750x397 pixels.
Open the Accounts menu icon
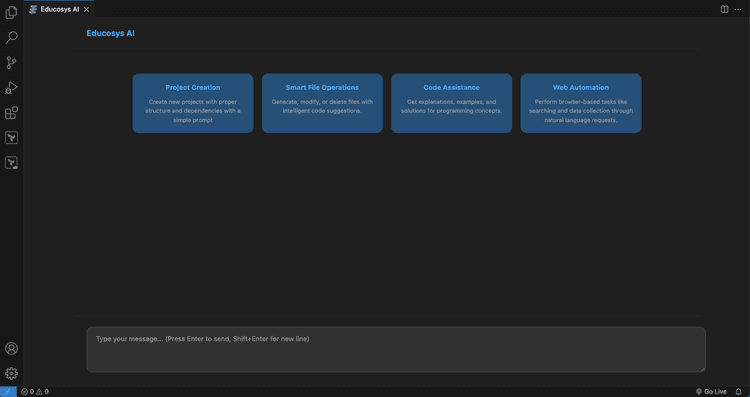(x=11, y=348)
